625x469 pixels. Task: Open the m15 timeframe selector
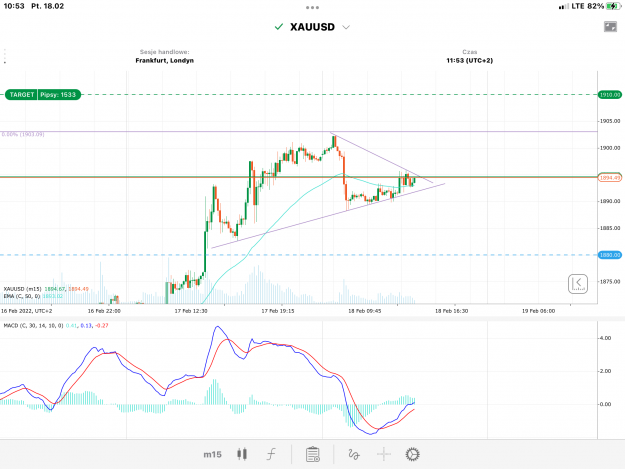(x=212, y=454)
